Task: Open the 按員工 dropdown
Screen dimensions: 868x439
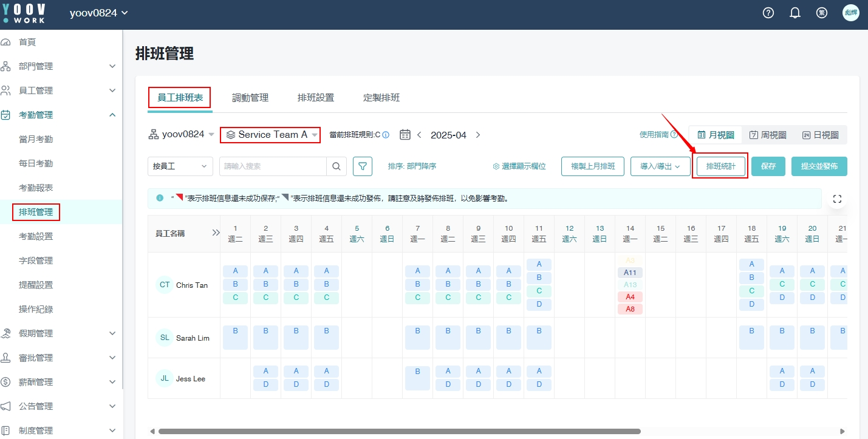Action: [180, 166]
